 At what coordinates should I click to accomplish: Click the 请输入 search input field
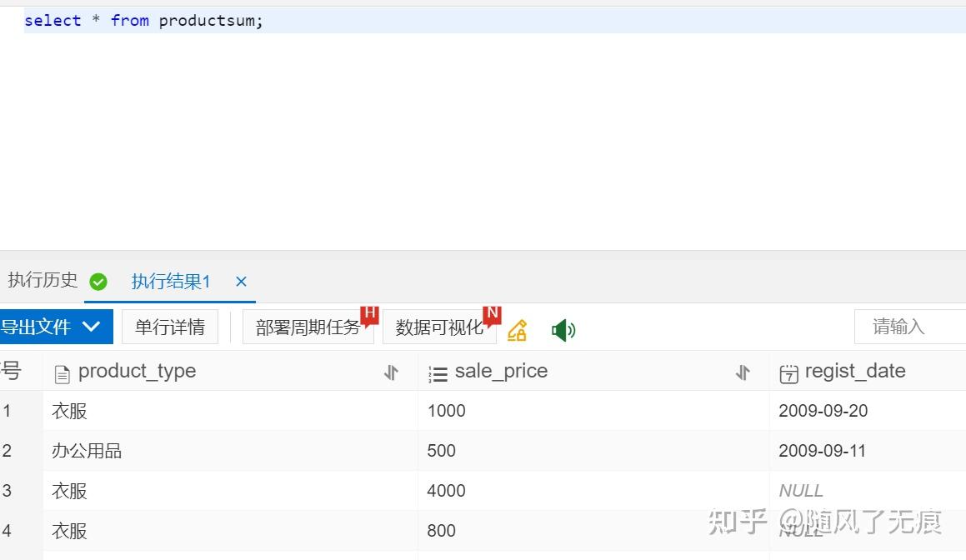coord(909,327)
